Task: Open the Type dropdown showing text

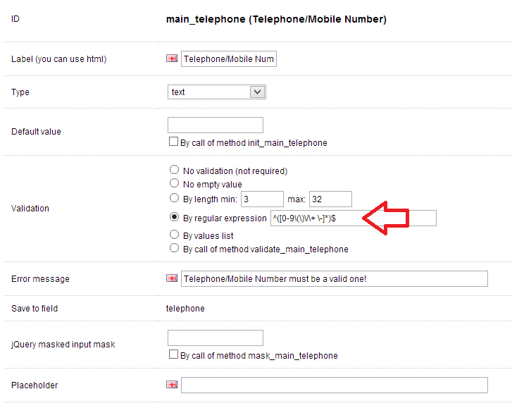Action: pyautogui.click(x=217, y=92)
